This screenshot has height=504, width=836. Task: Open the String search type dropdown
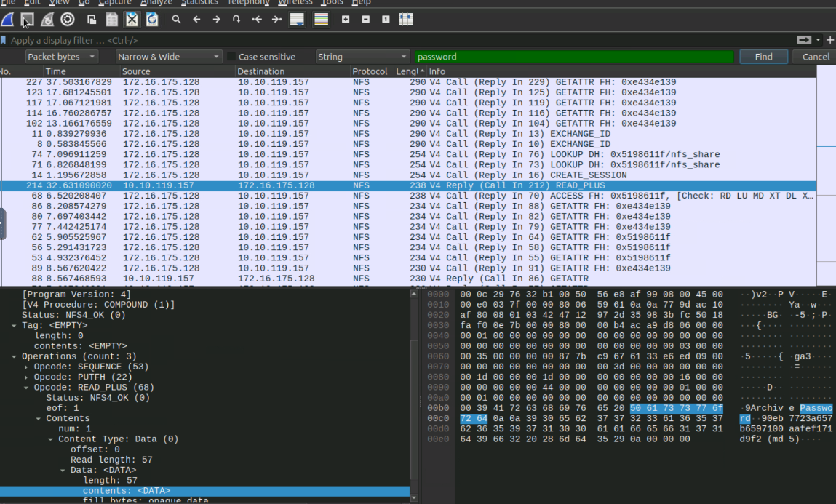pyautogui.click(x=362, y=57)
